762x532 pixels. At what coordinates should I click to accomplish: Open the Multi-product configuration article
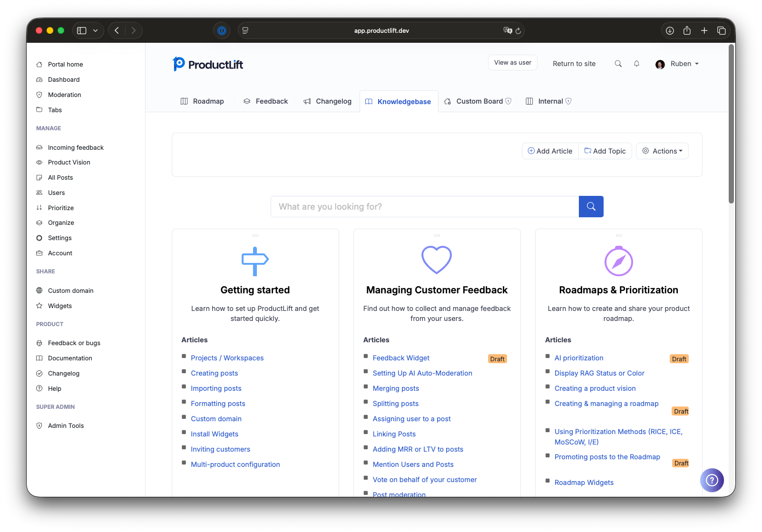tap(235, 464)
